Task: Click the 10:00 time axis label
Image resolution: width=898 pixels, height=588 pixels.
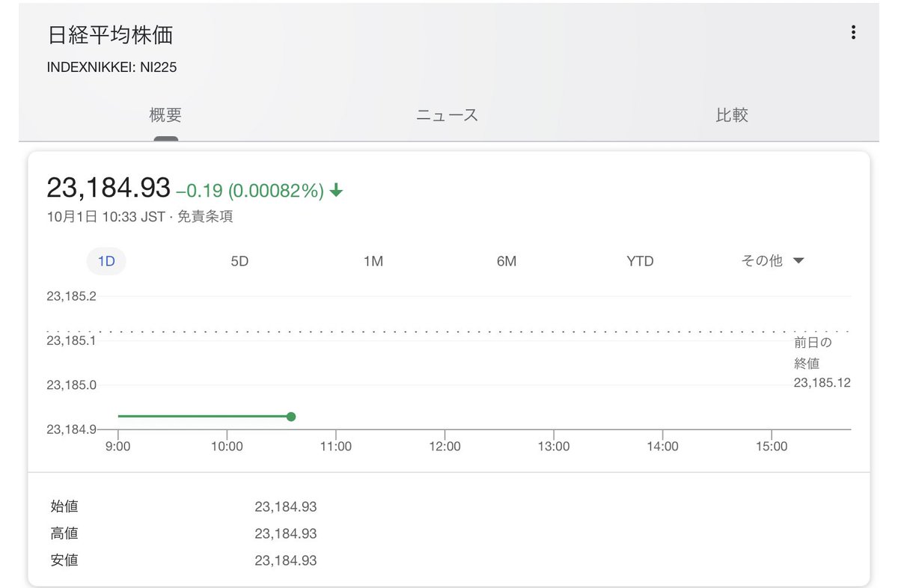Action: click(x=227, y=447)
